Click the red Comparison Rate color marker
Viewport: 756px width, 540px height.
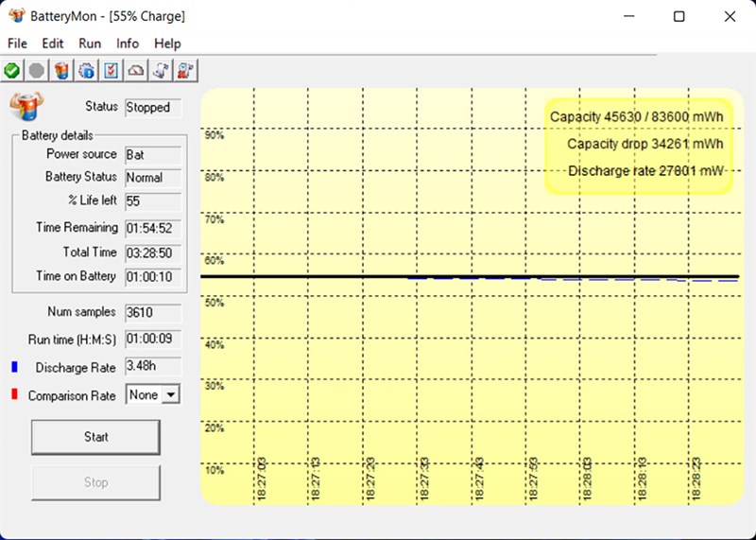pyautogui.click(x=14, y=394)
